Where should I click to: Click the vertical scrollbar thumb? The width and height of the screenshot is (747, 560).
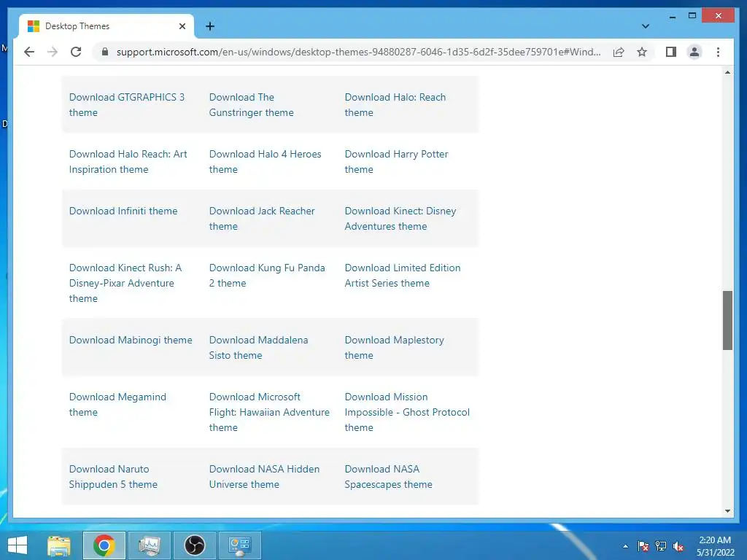click(x=727, y=320)
